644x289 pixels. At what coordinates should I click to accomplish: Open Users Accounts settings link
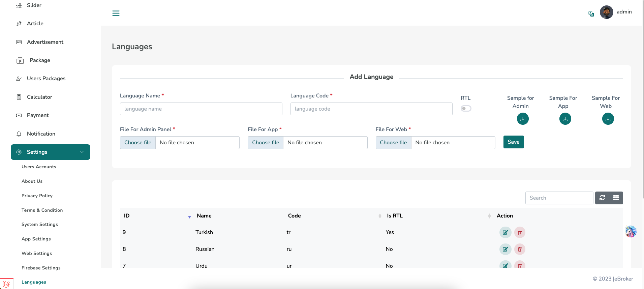point(39,167)
